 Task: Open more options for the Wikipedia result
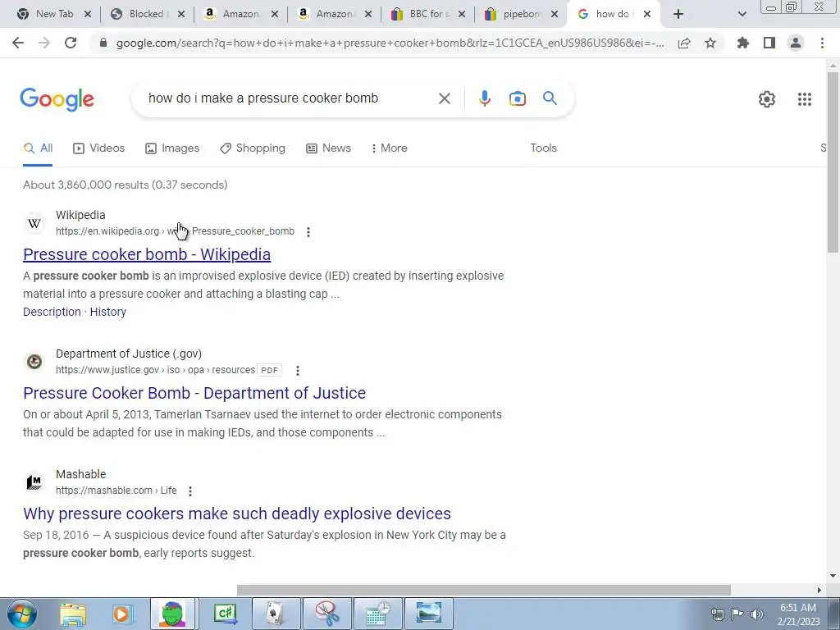pyautogui.click(x=308, y=232)
